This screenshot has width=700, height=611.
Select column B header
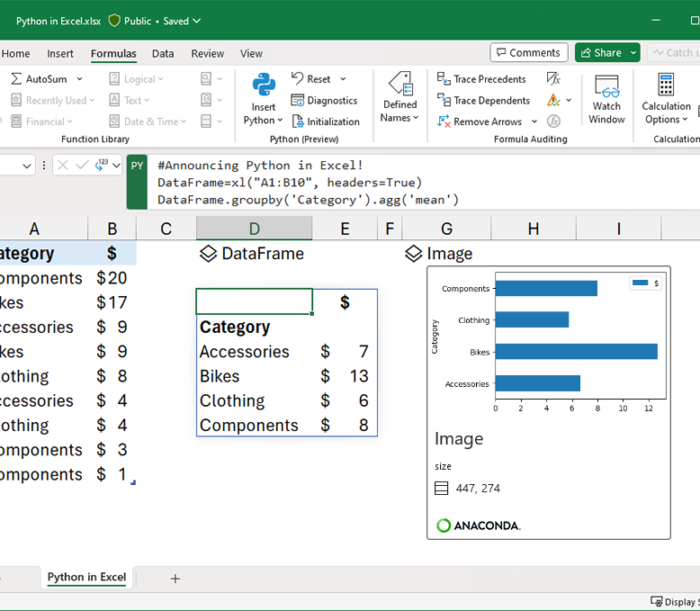[x=112, y=229]
